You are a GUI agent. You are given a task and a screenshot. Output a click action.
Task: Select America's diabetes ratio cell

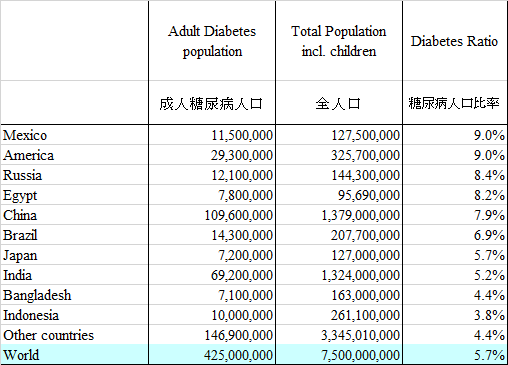455,155
